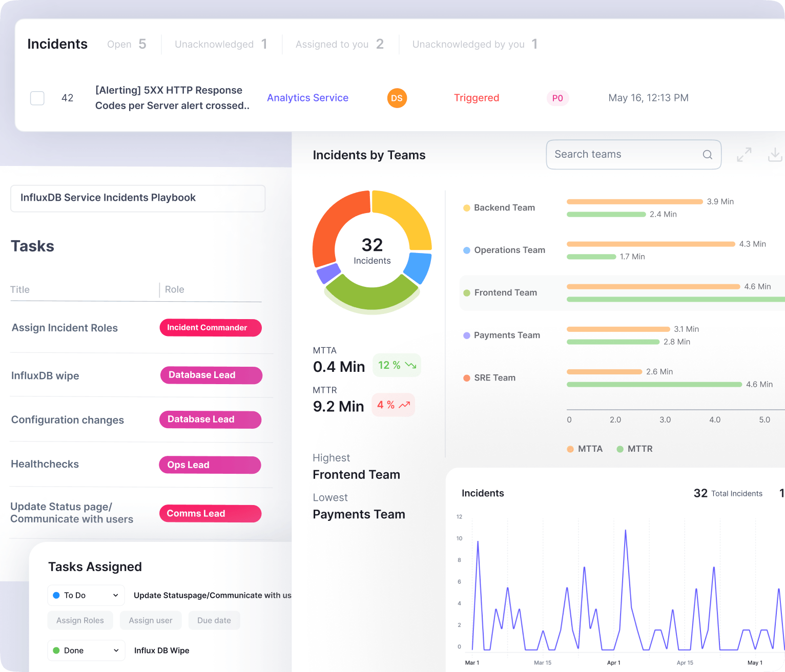The image size is (785, 672).
Task: Click the search icon in the teams search field
Action: tap(707, 154)
